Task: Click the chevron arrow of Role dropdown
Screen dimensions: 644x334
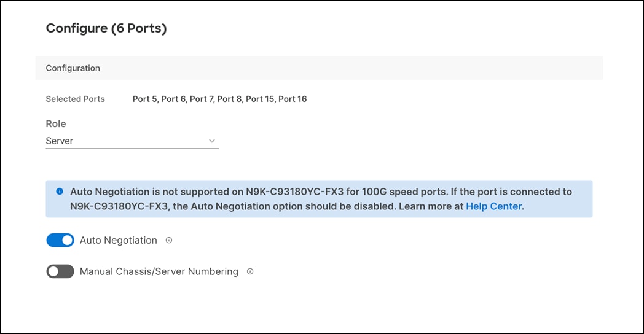Action: pos(212,141)
